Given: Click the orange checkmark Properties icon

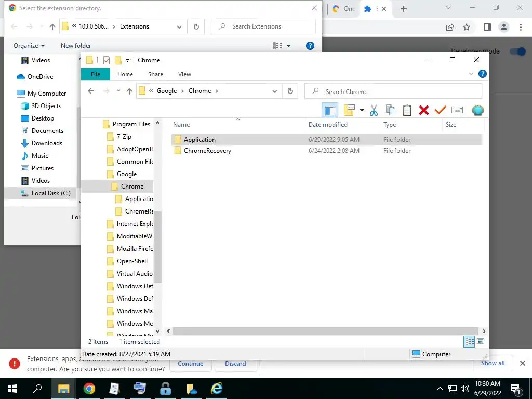Looking at the screenshot, I should click(440, 110).
